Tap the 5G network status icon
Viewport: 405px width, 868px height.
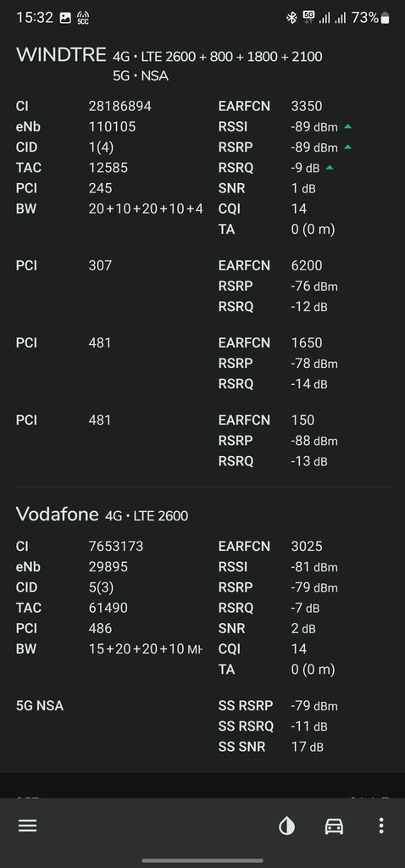(x=308, y=18)
